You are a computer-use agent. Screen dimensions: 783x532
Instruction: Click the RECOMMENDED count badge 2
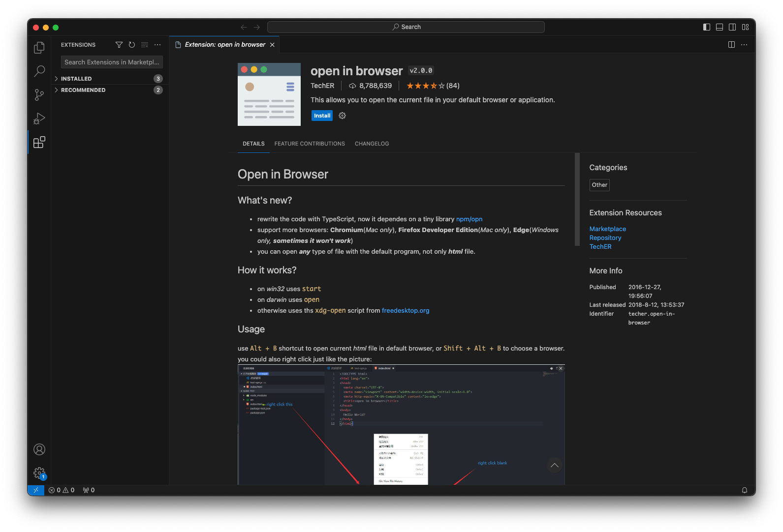(x=158, y=90)
